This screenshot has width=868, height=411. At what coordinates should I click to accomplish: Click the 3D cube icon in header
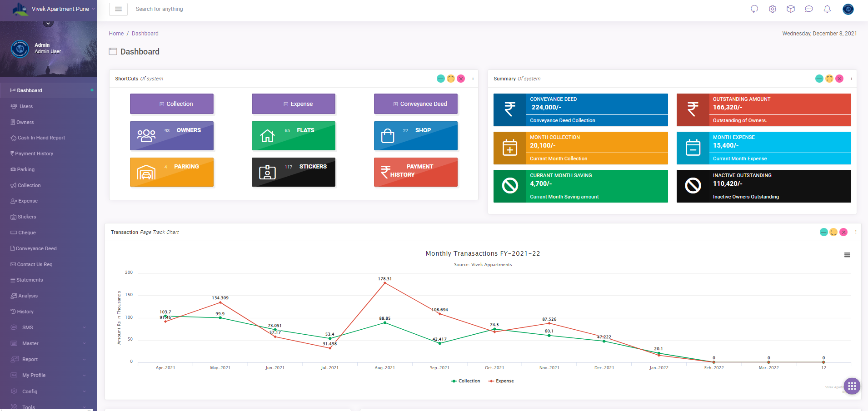[x=791, y=9]
